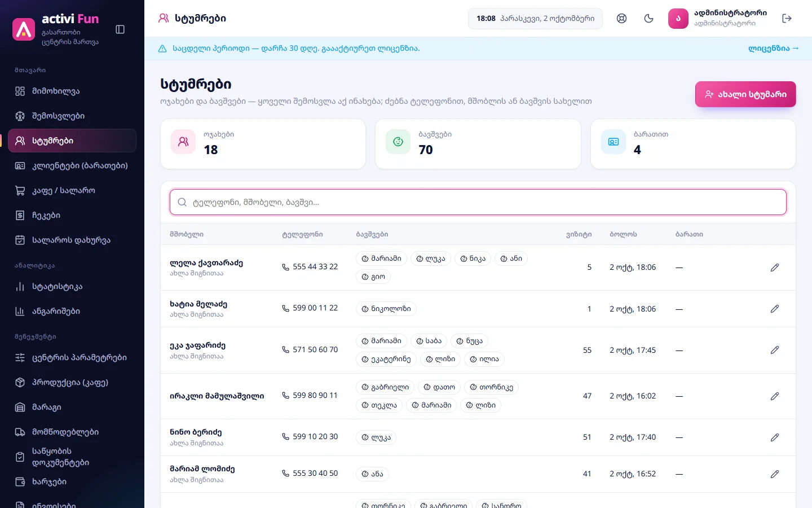Edit ნინო ბერიძე row pencil icon
Image resolution: width=812 pixels, height=508 pixels.
tap(775, 437)
